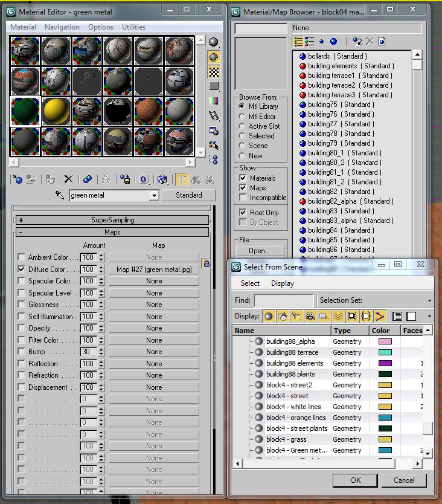Toggle the Show End Result icon

tap(182, 179)
